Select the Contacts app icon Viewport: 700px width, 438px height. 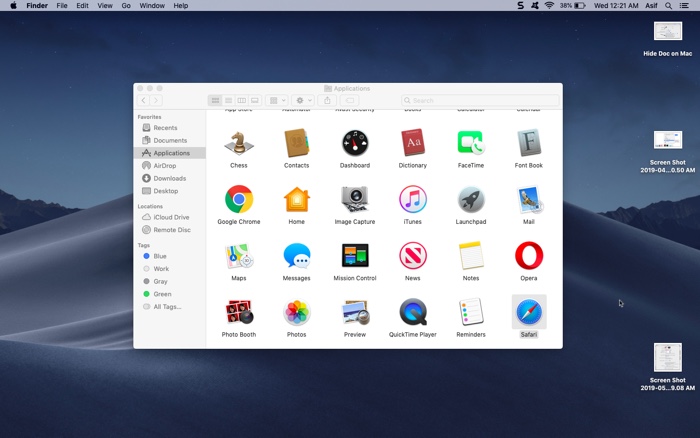[x=296, y=143]
